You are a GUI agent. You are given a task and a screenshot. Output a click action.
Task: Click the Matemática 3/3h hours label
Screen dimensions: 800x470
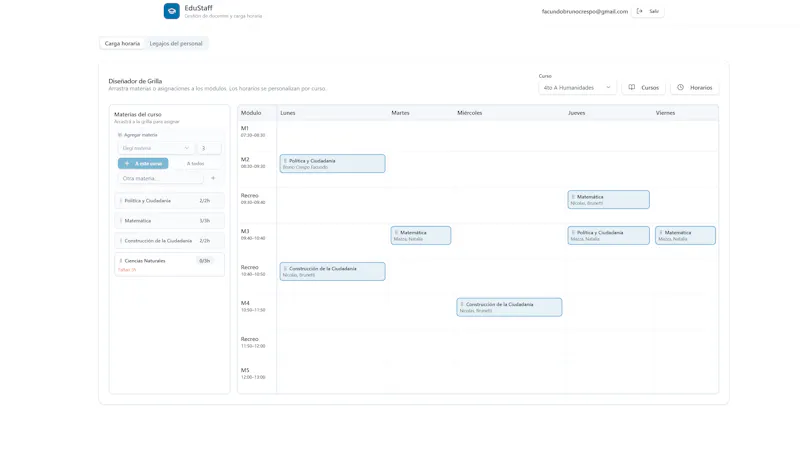pyautogui.click(x=205, y=221)
